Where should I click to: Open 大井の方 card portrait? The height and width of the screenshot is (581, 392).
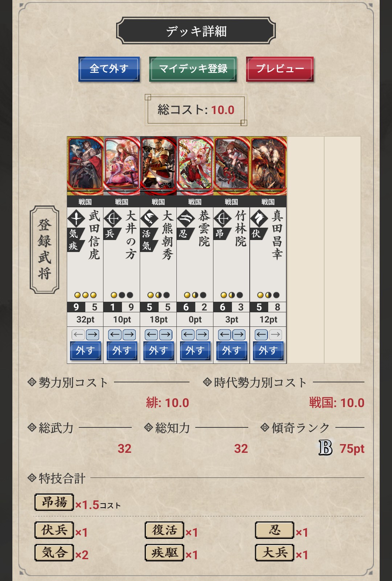pyautogui.click(x=122, y=166)
